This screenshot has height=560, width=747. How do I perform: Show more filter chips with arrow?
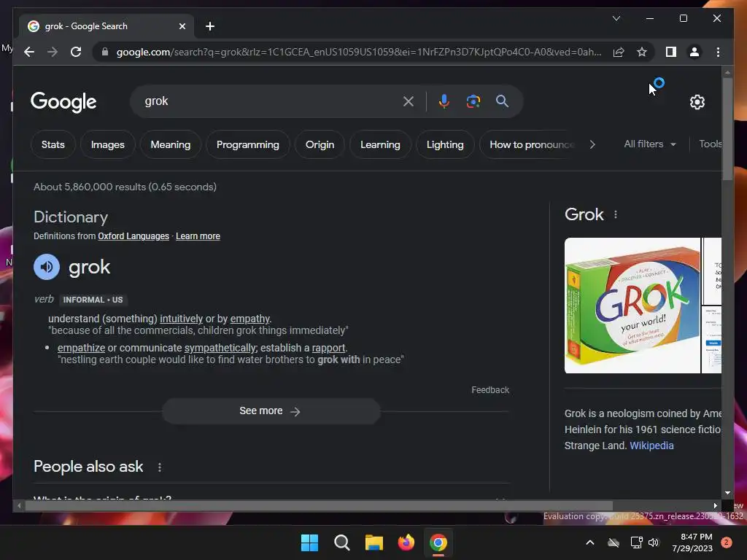[x=592, y=144]
